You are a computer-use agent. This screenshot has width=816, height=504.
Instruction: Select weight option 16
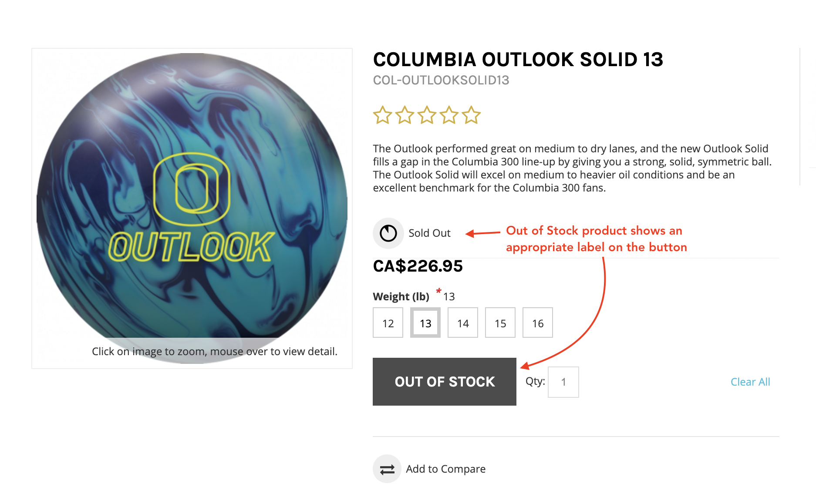click(537, 323)
